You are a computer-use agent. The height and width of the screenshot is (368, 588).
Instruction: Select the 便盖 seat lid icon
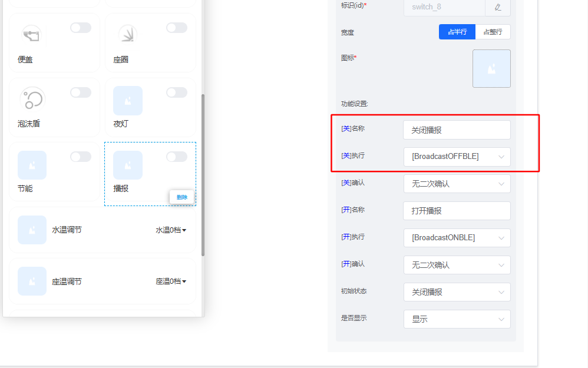click(x=31, y=35)
